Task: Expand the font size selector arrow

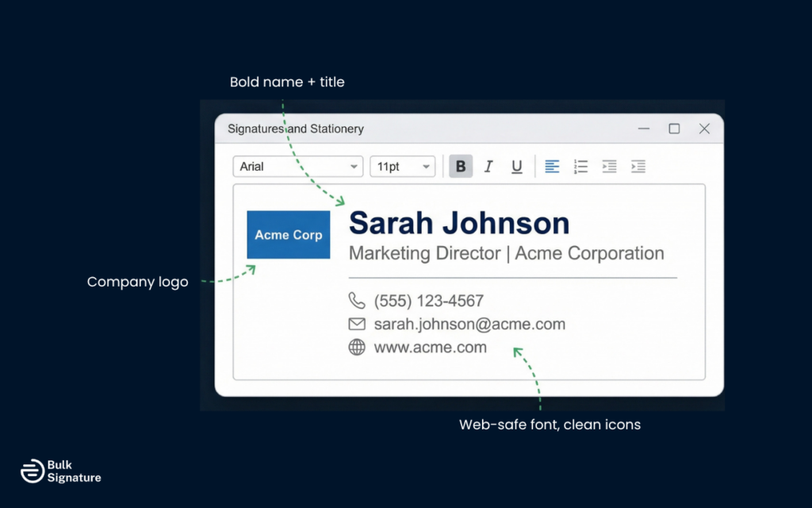Action: point(427,166)
